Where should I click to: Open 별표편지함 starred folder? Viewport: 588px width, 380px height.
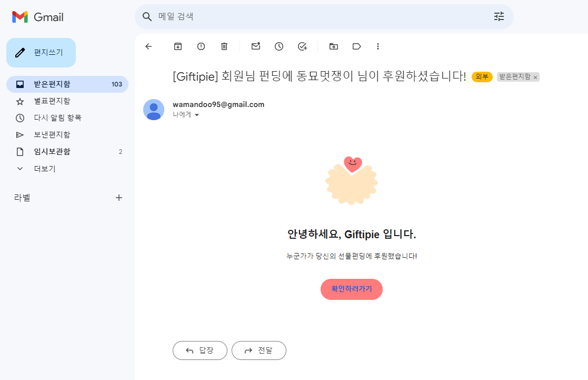67,101
